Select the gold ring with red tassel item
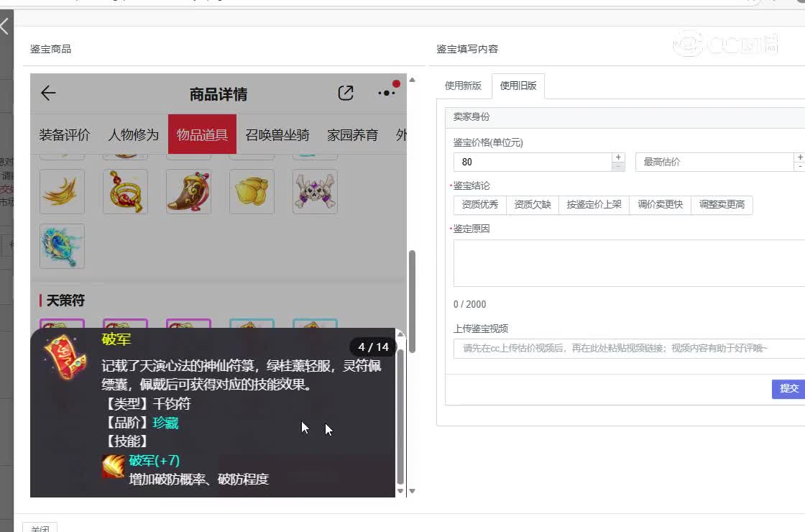The image size is (805, 532). tap(125, 192)
